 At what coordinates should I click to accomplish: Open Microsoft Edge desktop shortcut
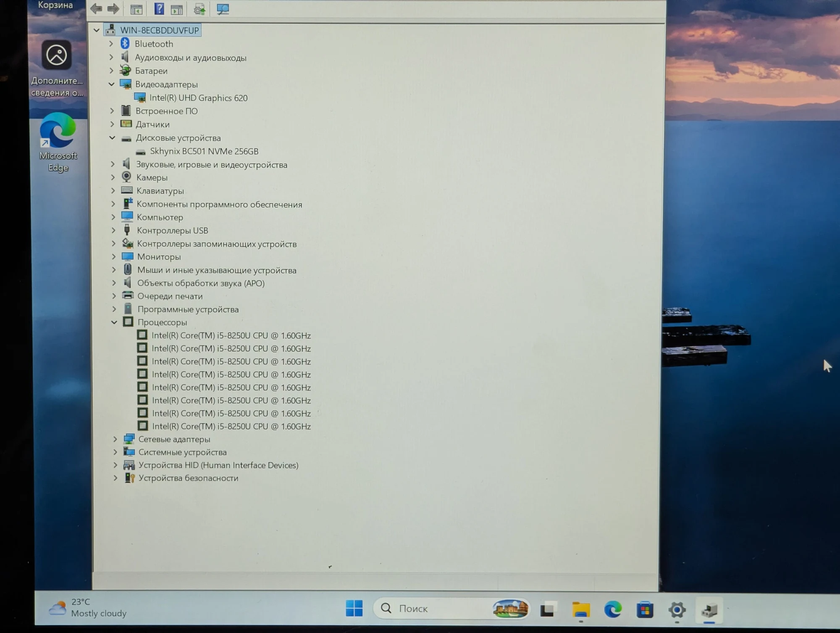[x=58, y=142]
